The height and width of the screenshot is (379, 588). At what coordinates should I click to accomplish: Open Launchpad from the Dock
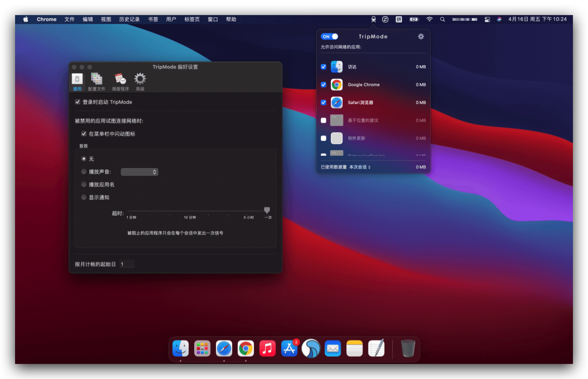(x=202, y=348)
